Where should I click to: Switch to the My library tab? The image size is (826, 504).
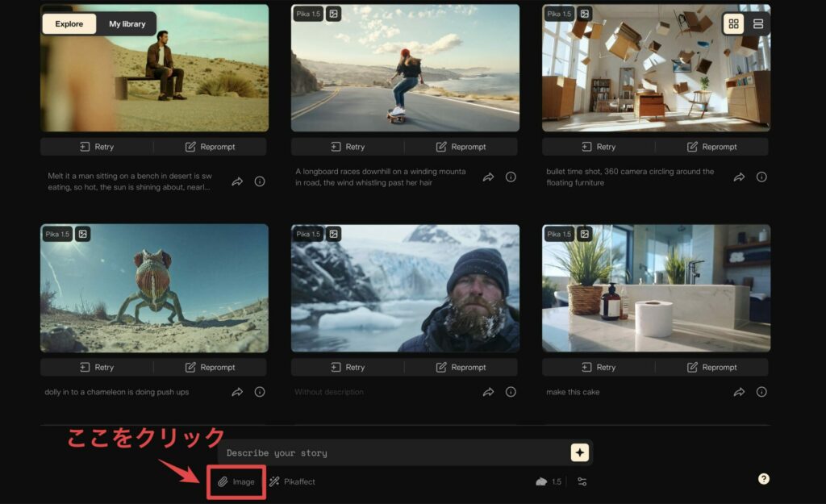(127, 24)
